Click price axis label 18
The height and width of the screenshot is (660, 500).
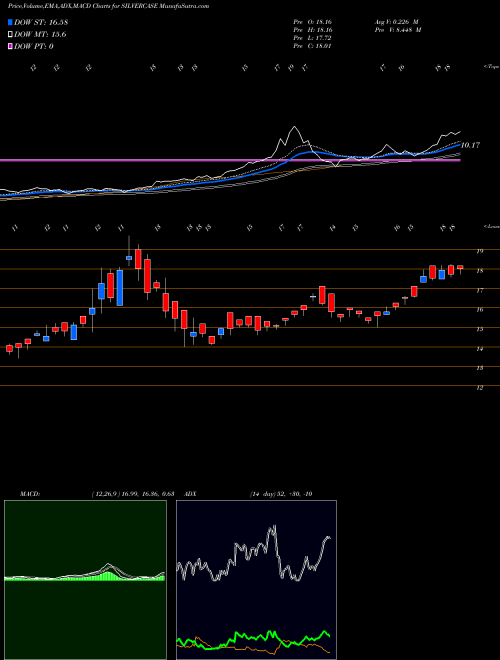(x=479, y=271)
